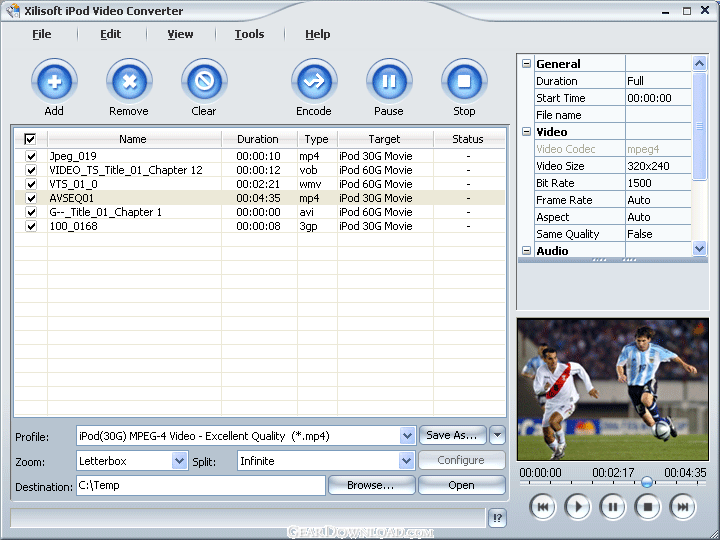720x540 pixels.
Task: Click the preview seek slider handle
Action: pyautogui.click(x=647, y=482)
